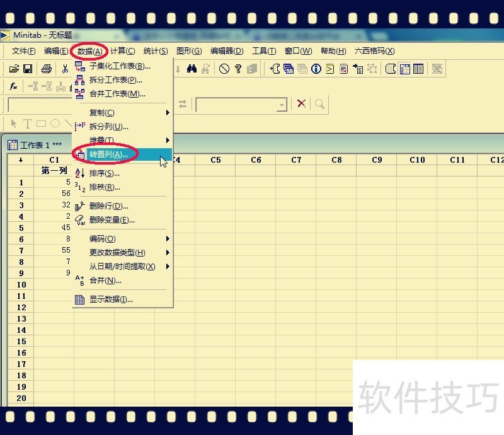Click the data direction arrow in grid corner
Screen dimensions: 504x435
[x=21, y=160]
